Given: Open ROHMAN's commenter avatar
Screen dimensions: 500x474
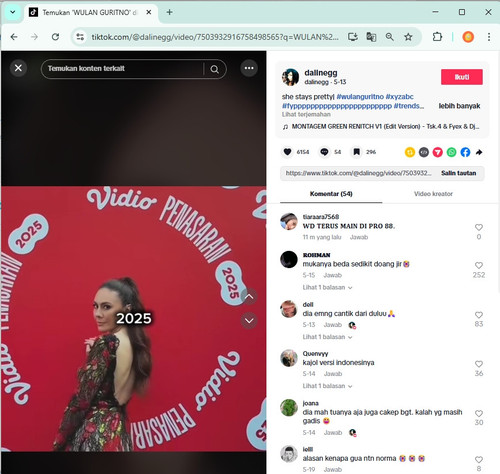Looking at the screenshot, I should tap(289, 259).
